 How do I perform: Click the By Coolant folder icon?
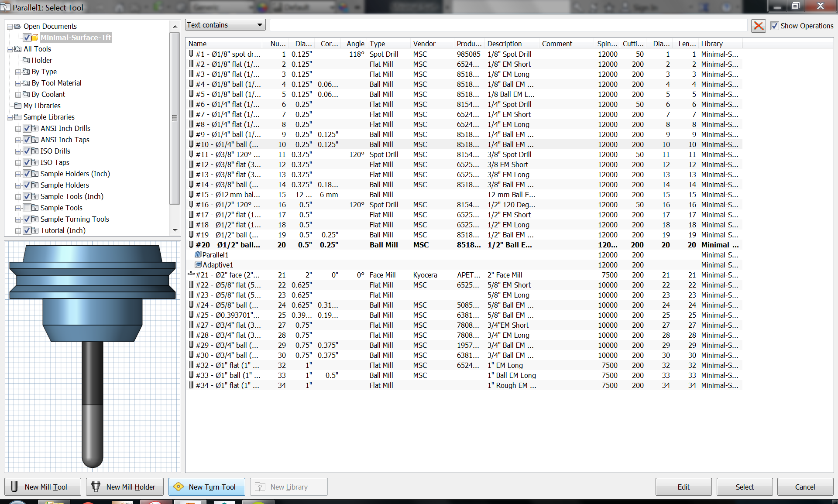tap(26, 94)
